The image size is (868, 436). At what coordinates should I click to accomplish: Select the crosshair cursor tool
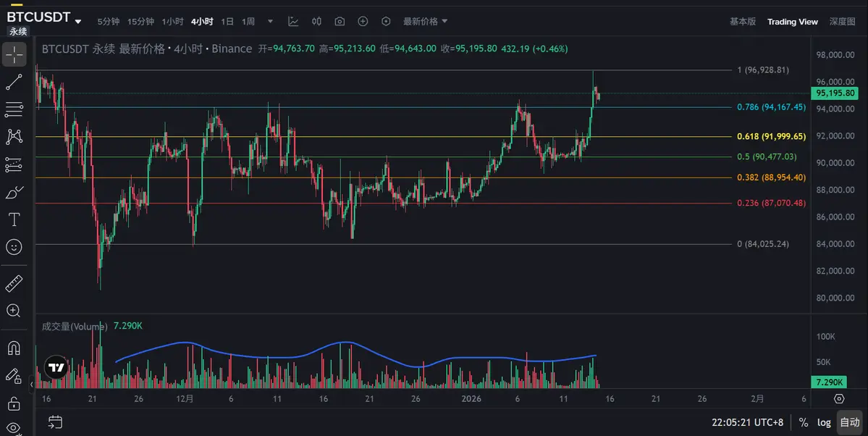point(14,54)
